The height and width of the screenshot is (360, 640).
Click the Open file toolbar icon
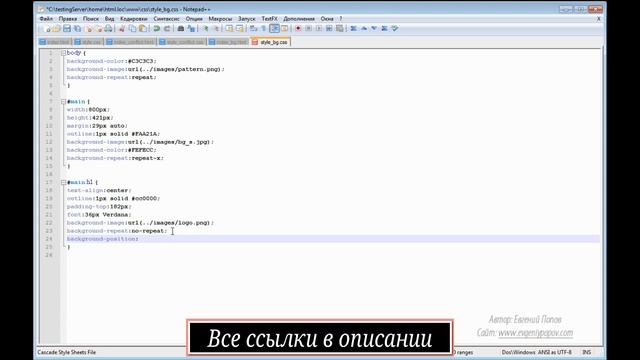(57, 29)
